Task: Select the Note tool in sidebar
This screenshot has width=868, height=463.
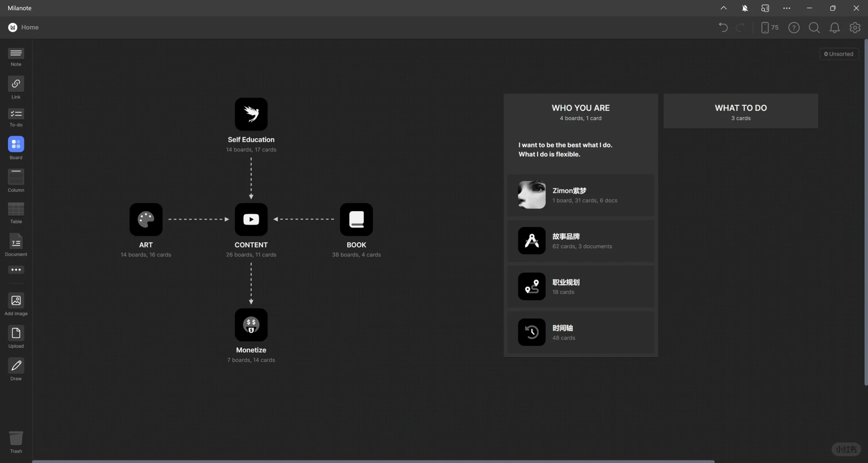Action: click(16, 54)
